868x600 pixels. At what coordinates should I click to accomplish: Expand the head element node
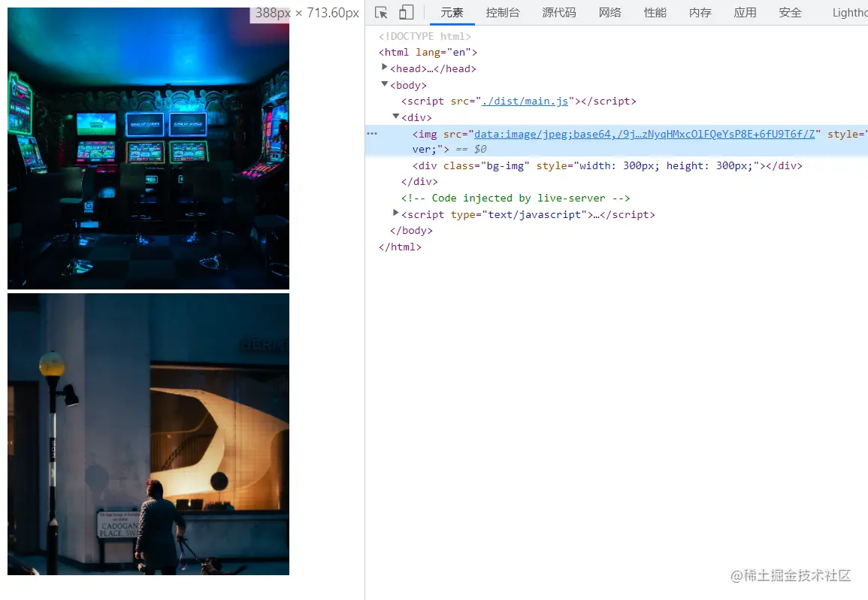[384, 68]
